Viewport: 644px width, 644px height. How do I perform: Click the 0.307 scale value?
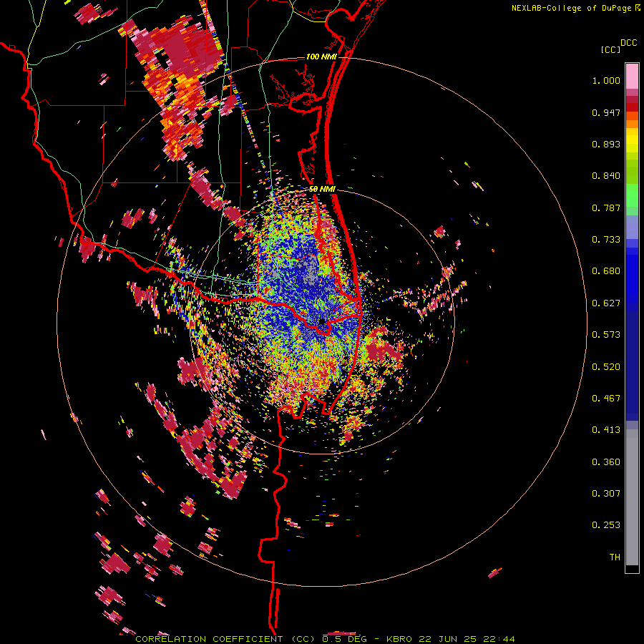(x=606, y=494)
